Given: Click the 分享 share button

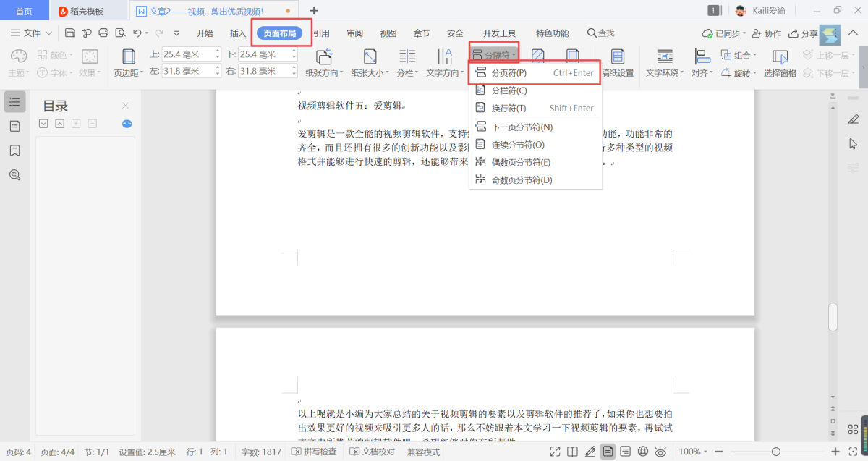Looking at the screenshot, I should click(x=803, y=33).
